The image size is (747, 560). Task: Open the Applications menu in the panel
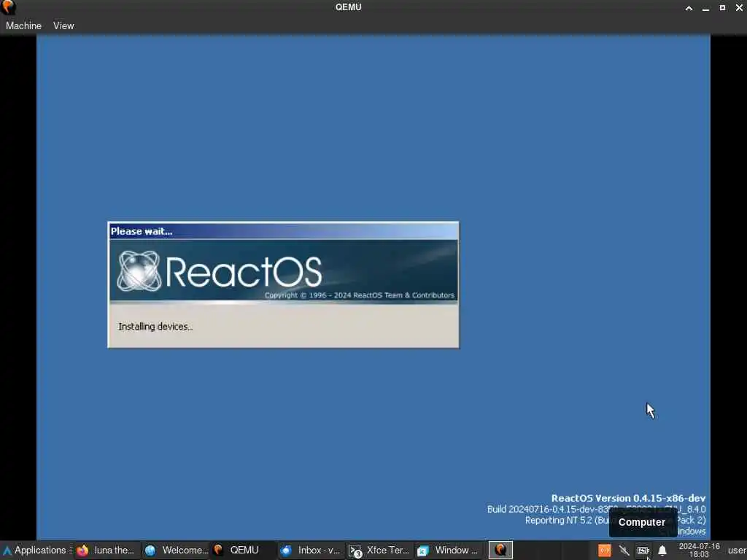(x=36, y=551)
